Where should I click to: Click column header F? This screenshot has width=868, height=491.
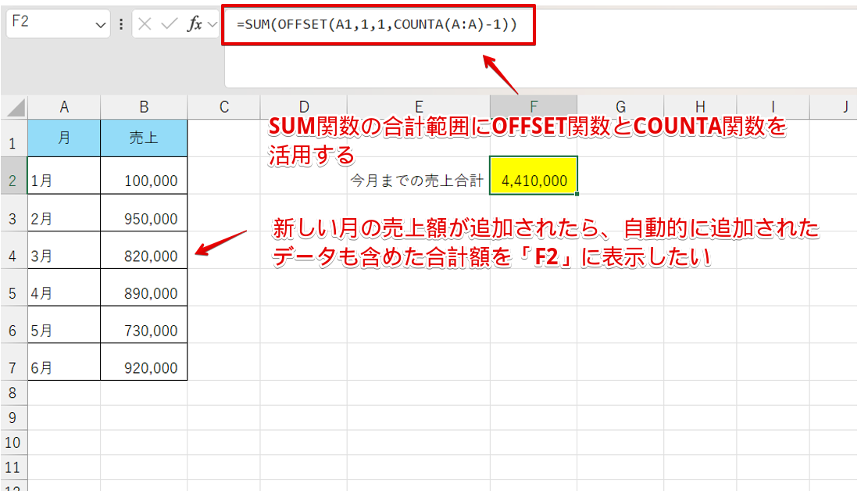tap(534, 106)
